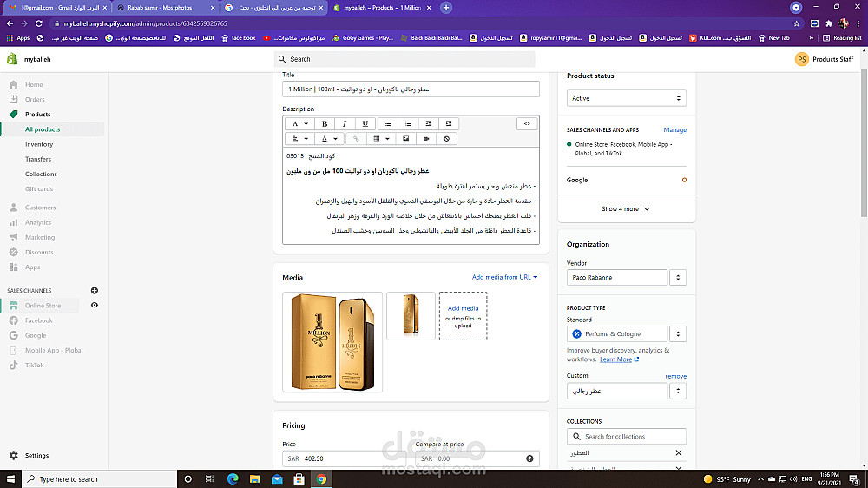The height and width of the screenshot is (488, 868).
Task: Go to Customers section
Action: (40, 208)
